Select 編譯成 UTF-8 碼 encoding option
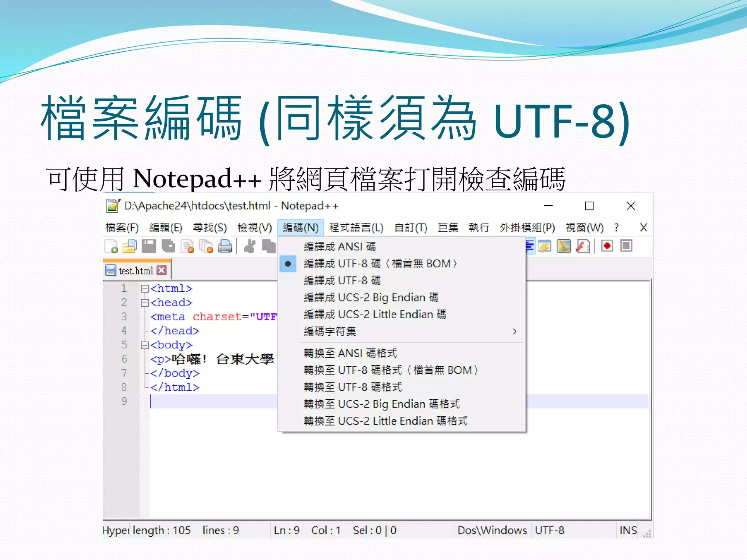 tap(402, 281)
